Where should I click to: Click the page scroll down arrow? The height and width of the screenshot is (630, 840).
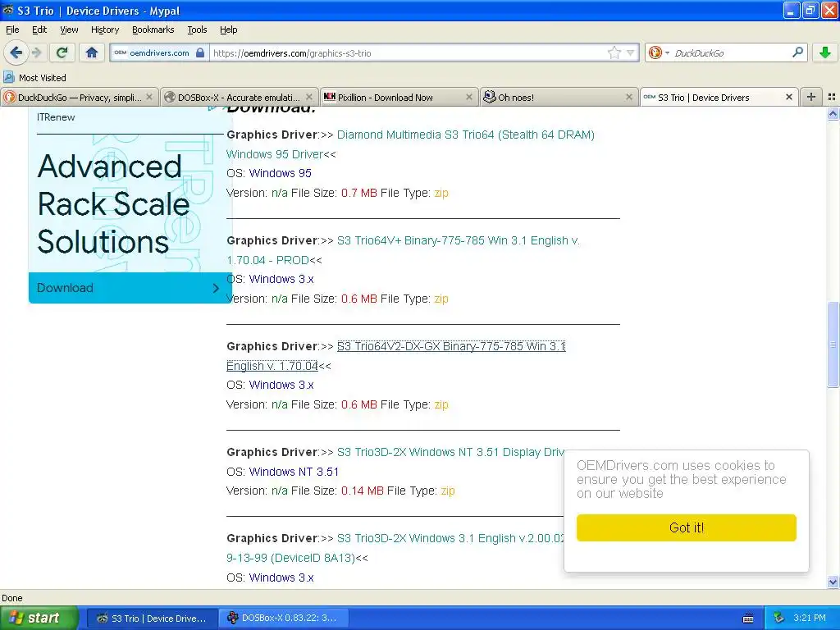point(833,582)
